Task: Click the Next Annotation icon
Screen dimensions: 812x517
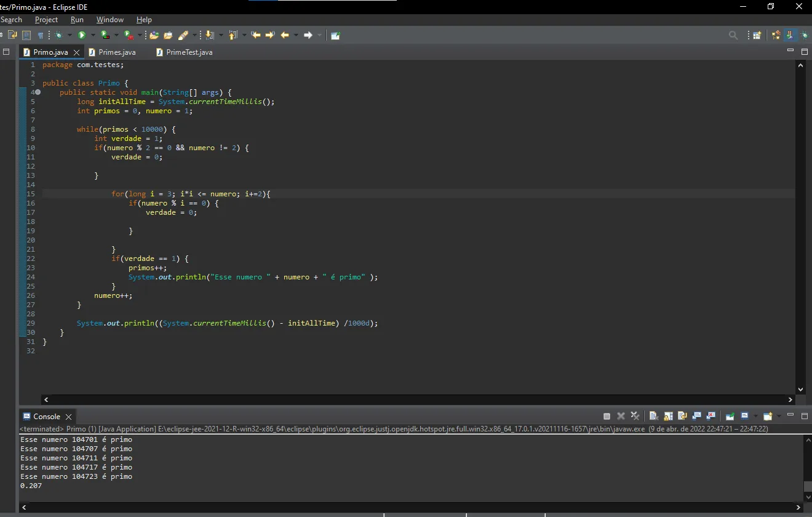Action: point(210,35)
